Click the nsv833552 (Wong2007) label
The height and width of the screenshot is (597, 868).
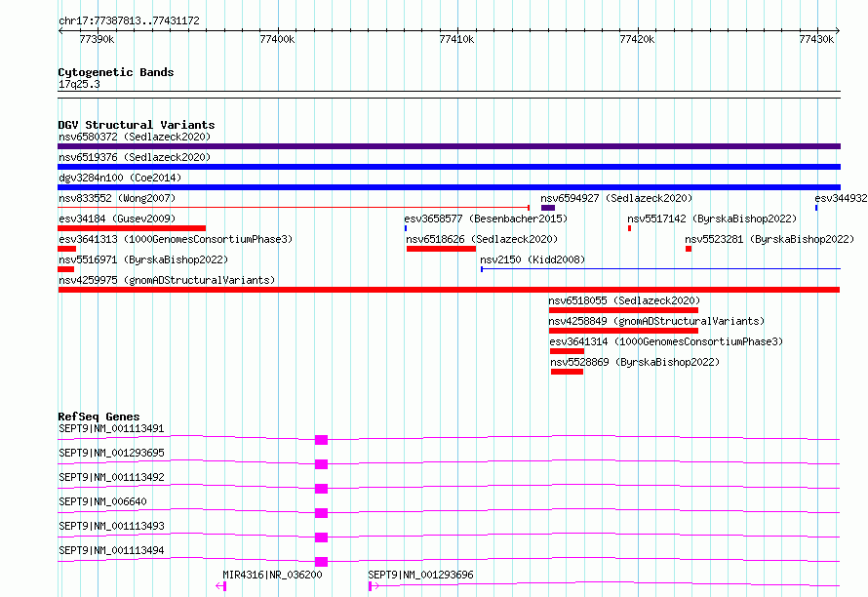117,198
